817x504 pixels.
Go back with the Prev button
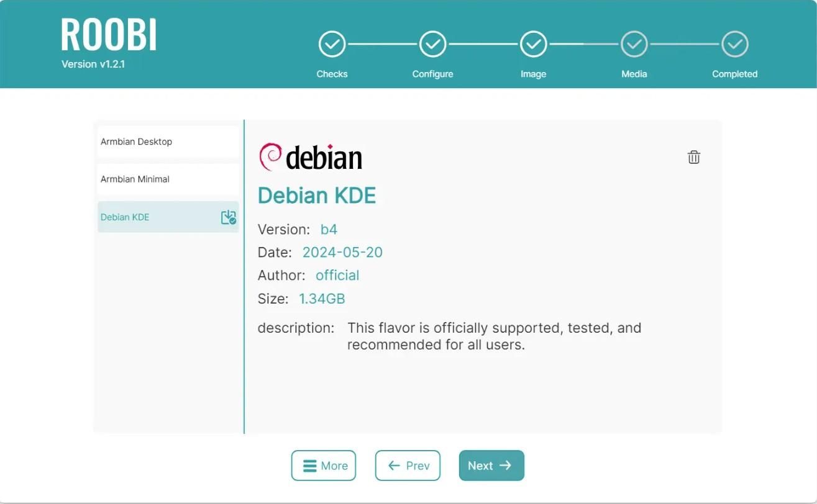(x=408, y=466)
